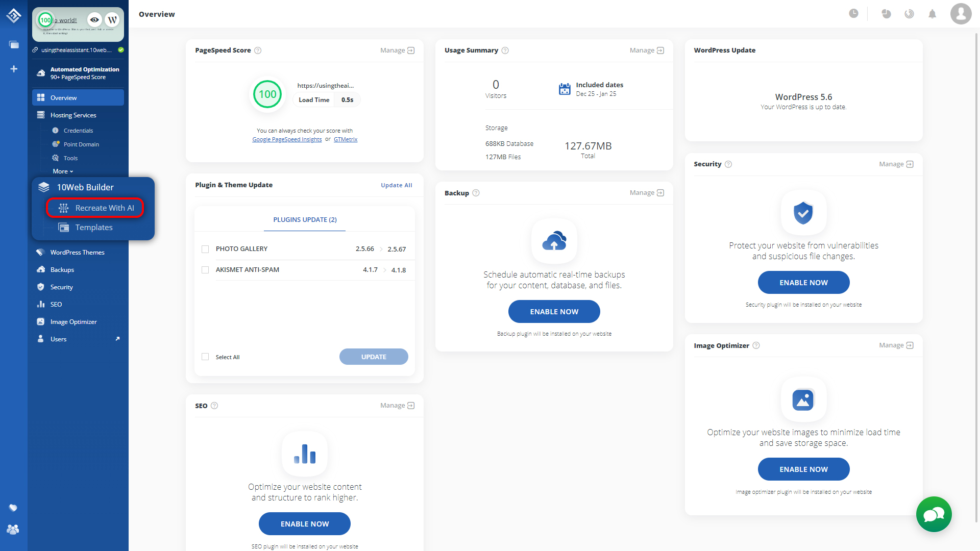Click the WordPress admin icon on site preview
The height and width of the screenshot is (551, 980).
(112, 20)
